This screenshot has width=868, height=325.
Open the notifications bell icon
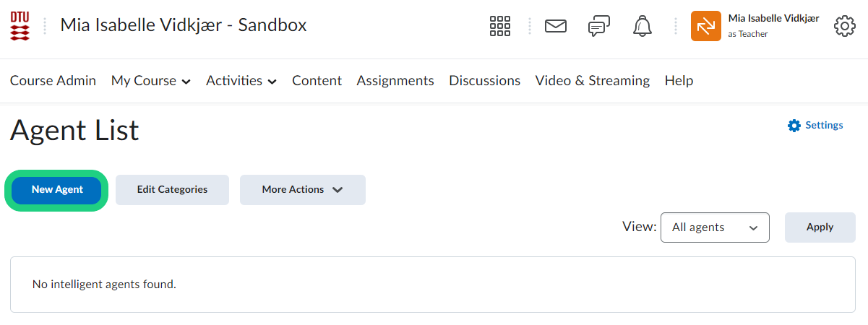pos(642,26)
